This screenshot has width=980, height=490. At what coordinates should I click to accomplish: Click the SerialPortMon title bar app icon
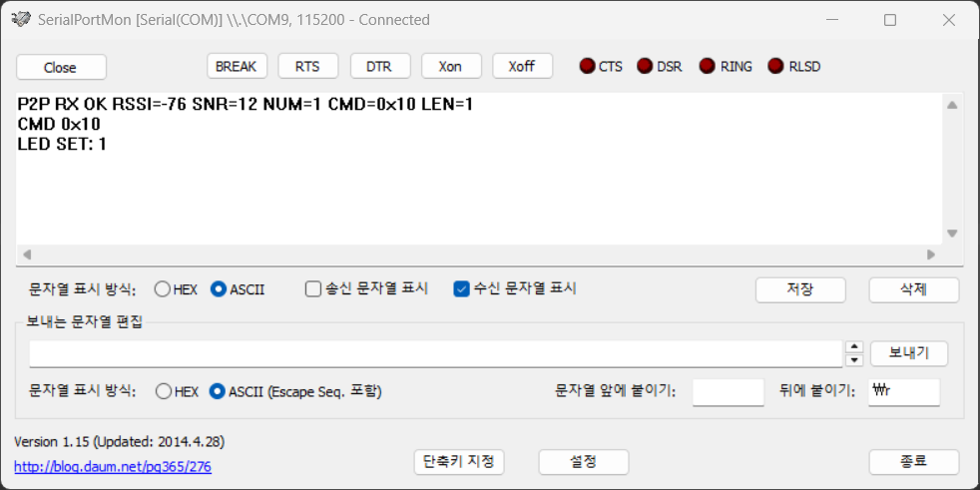[21, 19]
